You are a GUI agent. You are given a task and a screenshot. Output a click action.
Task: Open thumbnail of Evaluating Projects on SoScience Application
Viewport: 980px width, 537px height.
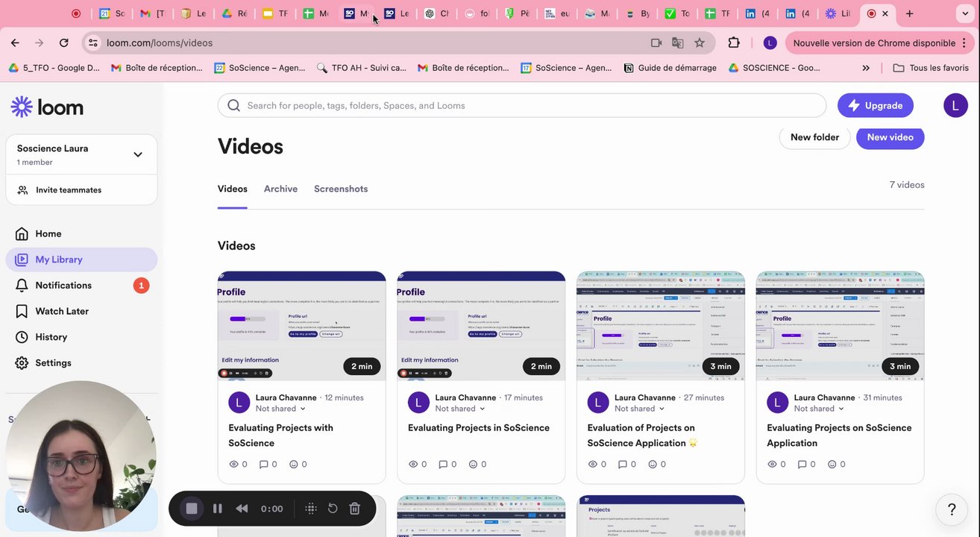pyautogui.click(x=841, y=326)
